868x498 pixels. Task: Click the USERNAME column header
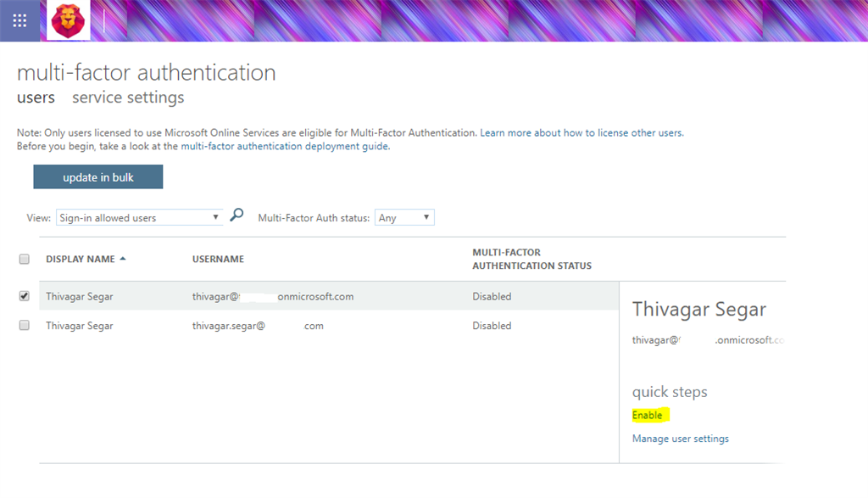(218, 260)
